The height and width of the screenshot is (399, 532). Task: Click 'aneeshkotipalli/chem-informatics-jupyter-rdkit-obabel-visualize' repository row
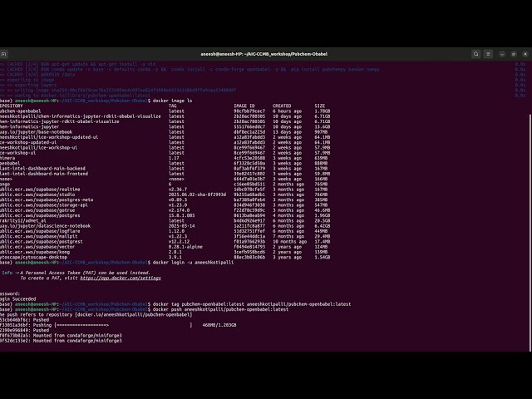pos(81,116)
